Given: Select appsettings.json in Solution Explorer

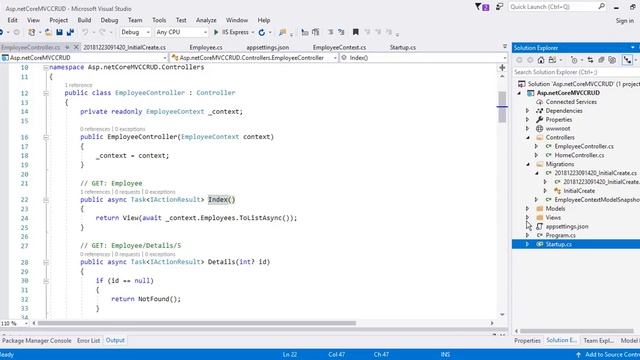Looking at the screenshot, I should [x=567, y=227].
